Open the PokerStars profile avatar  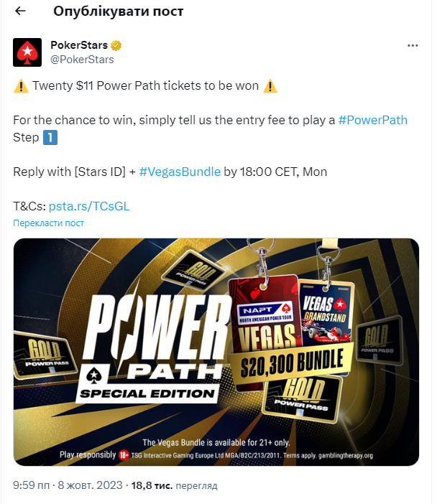coord(27,52)
